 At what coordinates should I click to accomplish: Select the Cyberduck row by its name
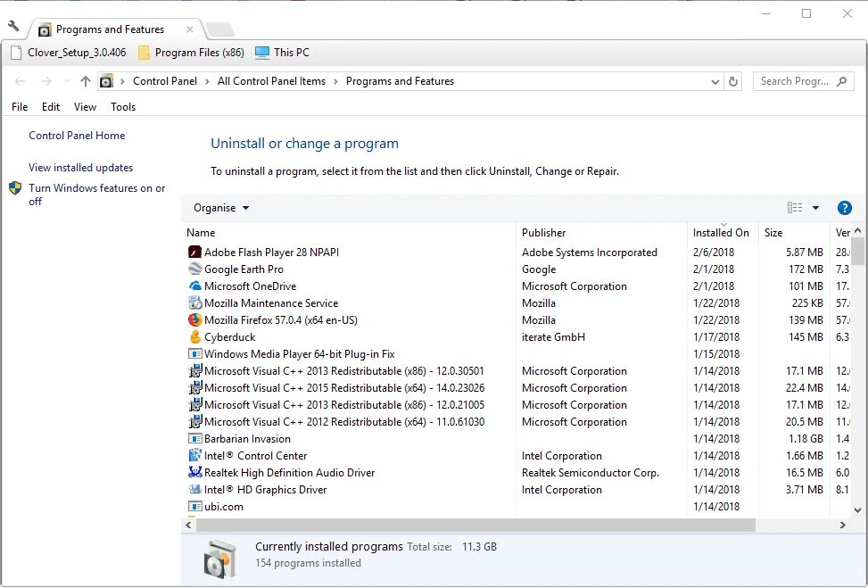point(230,336)
